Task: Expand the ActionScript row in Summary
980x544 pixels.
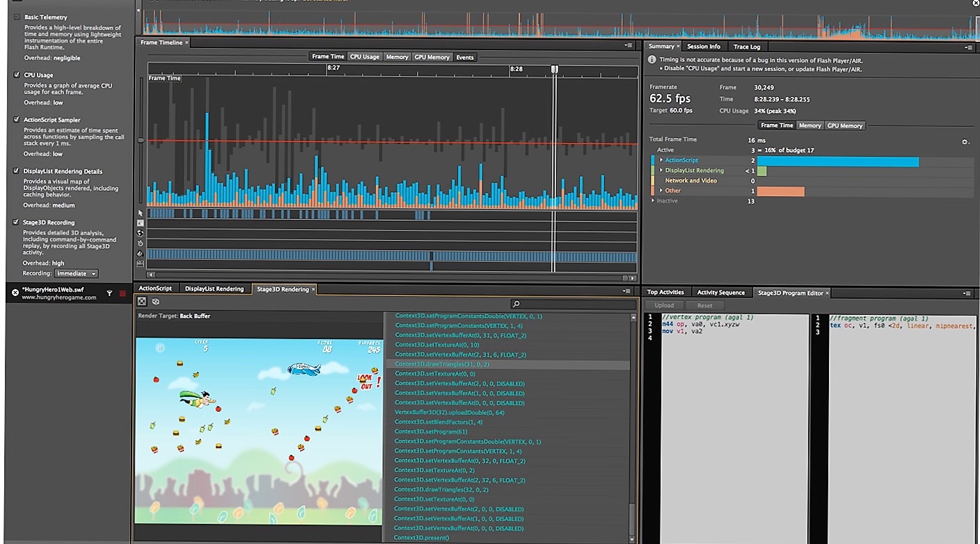Action: (x=661, y=160)
